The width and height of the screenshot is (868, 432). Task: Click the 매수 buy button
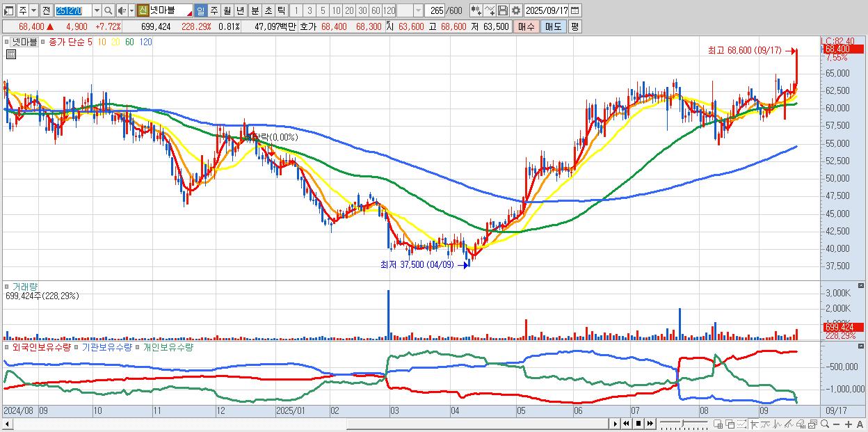[527, 26]
